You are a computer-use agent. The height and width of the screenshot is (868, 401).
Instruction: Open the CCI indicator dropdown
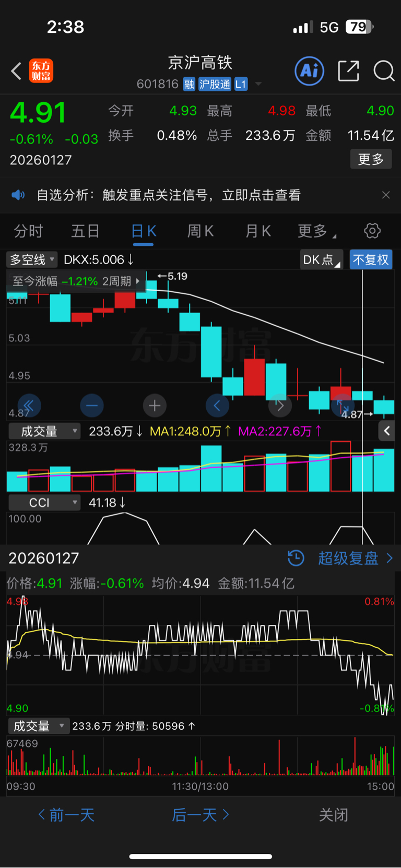click(x=44, y=503)
